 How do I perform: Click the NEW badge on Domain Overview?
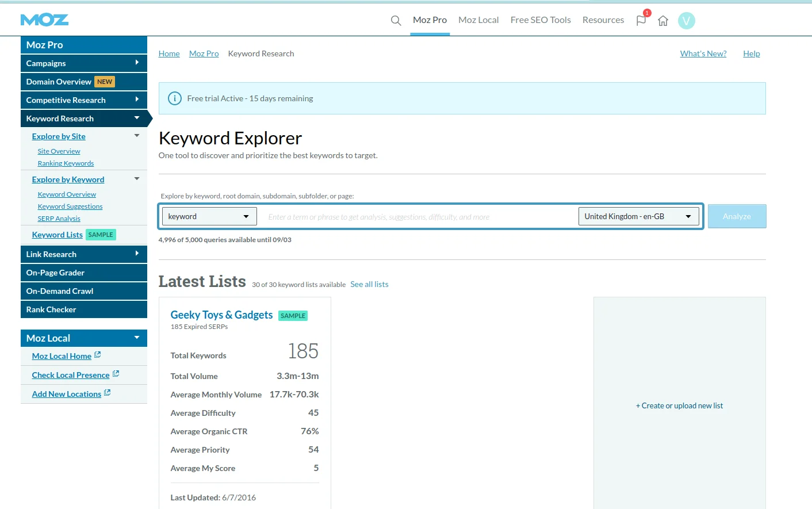tap(105, 82)
